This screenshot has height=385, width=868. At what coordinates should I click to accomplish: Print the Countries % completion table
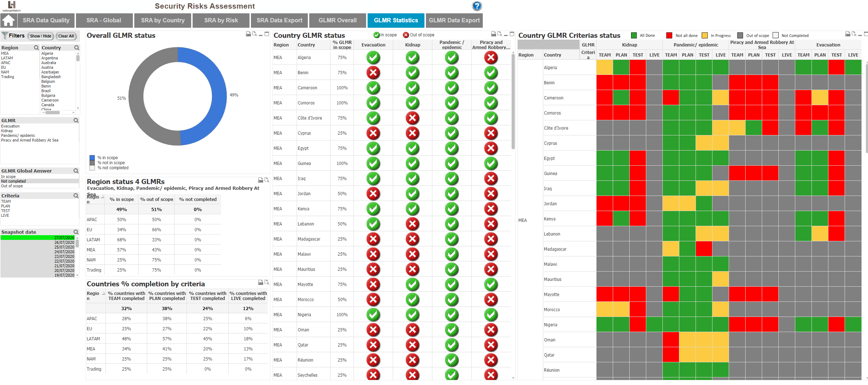(261, 282)
